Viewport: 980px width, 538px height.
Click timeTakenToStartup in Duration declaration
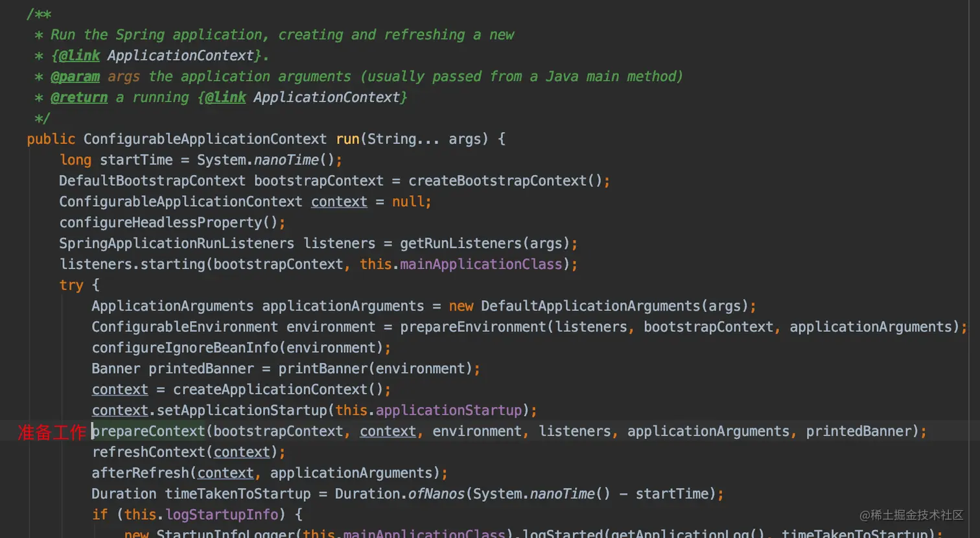point(237,493)
